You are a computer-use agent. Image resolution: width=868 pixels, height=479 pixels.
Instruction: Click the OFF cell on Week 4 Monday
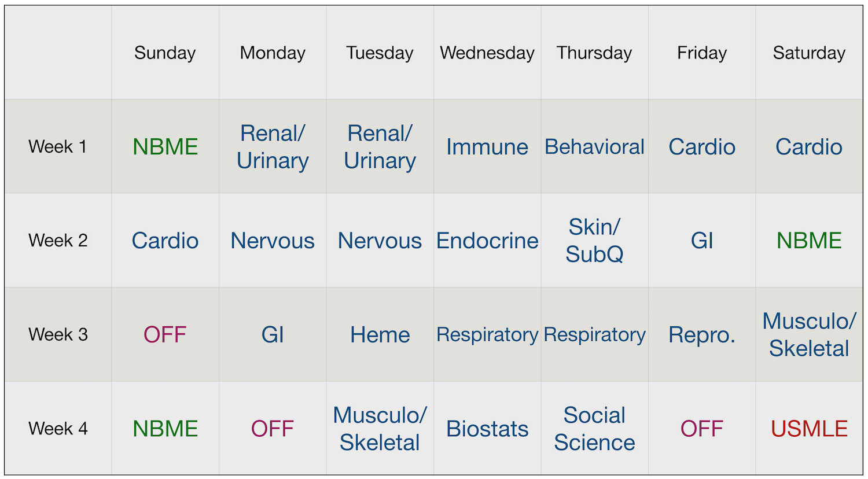click(x=273, y=429)
